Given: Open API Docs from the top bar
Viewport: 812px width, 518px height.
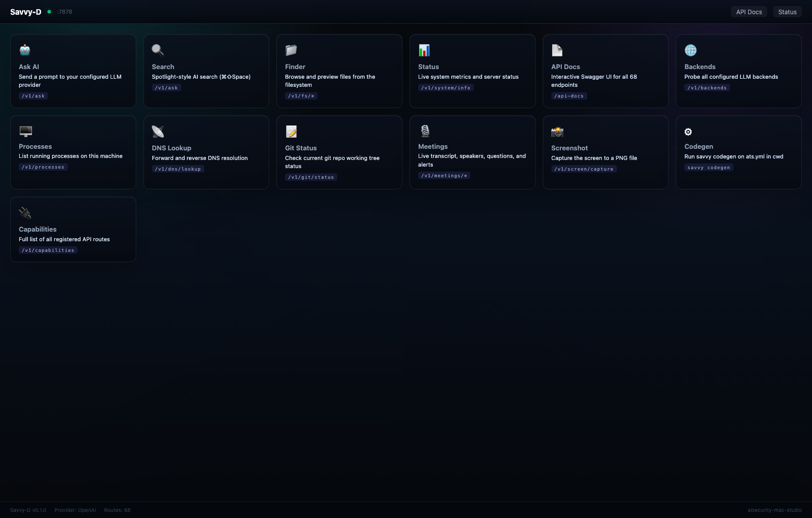Looking at the screenshot, I should tap(749, 12).
